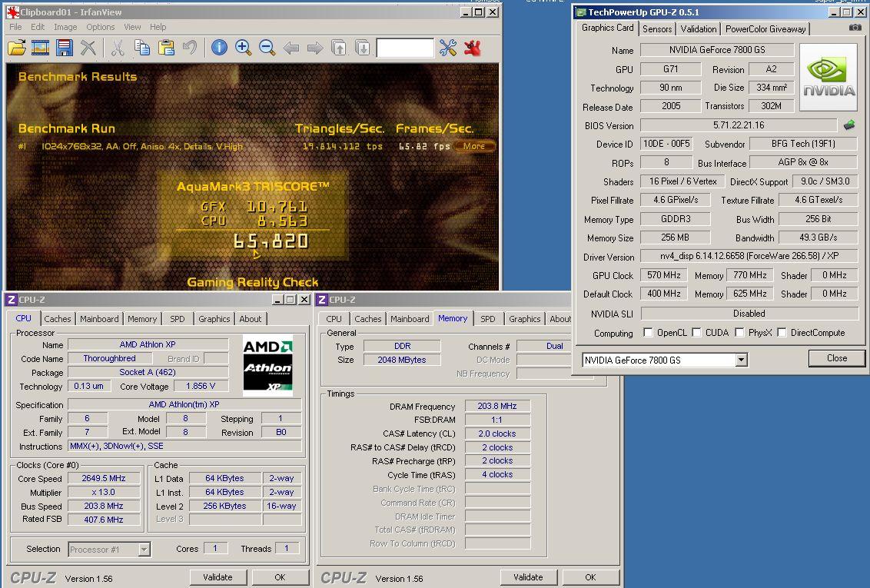Enable the DirectCompute checkbox

click(782, 332)
